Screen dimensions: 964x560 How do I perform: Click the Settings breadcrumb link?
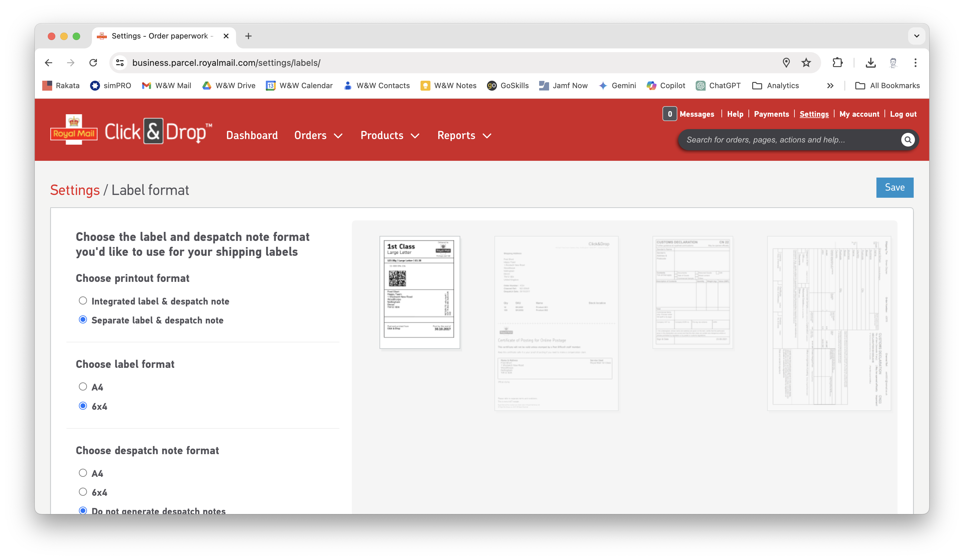pyautogui.click(x=75, y=190)
